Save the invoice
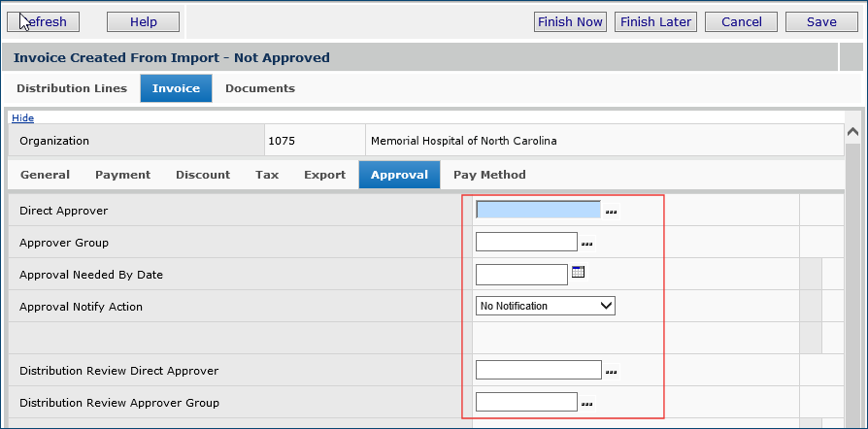This screenshot has width=868, height=429. [x=821, y=22]
